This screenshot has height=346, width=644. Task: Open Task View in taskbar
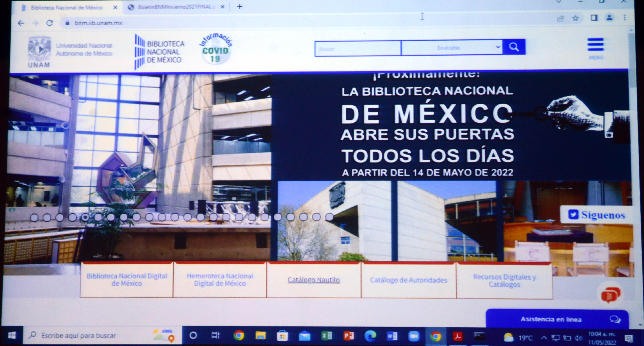coord(215,335)
